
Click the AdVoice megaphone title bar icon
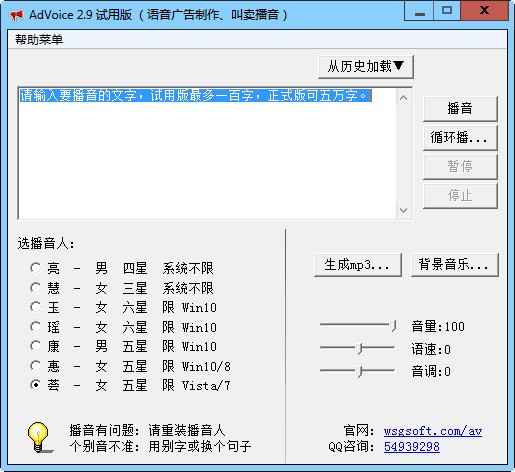tap(17, 15)
